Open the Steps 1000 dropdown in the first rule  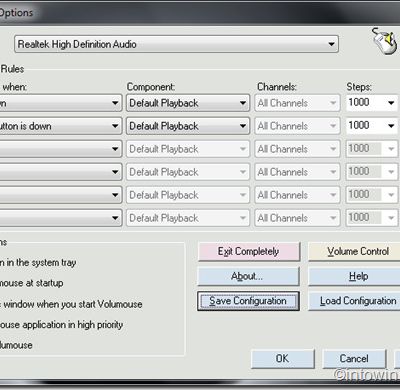coord(372,103)
